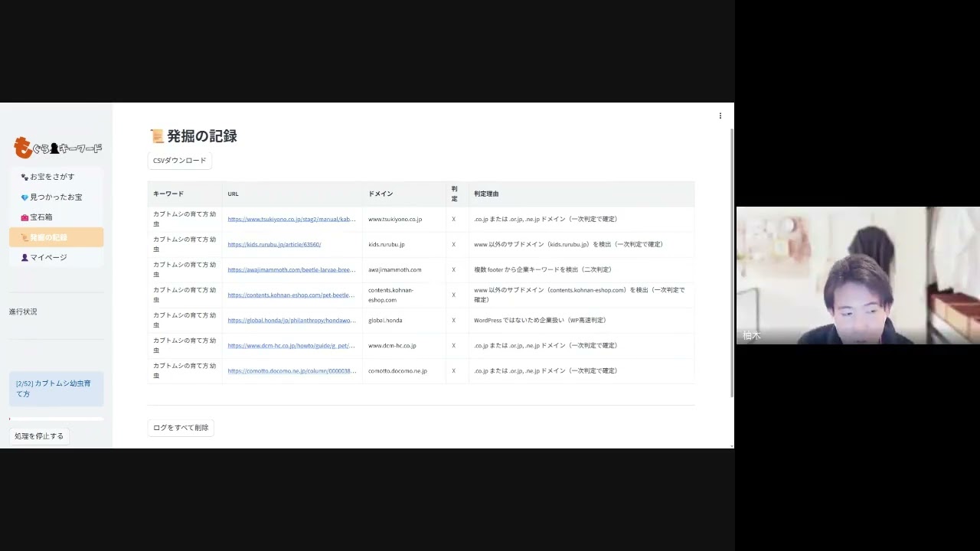Screen dimensions: 980x551
Task: Open the comotto.docomo.ne.jp column link
Action: 291,371
